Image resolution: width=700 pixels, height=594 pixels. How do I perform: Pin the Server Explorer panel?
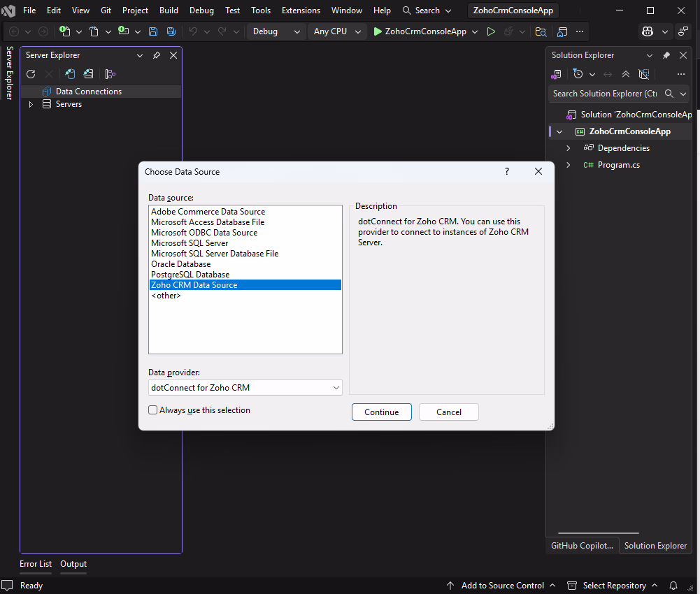tap(157, 55)
